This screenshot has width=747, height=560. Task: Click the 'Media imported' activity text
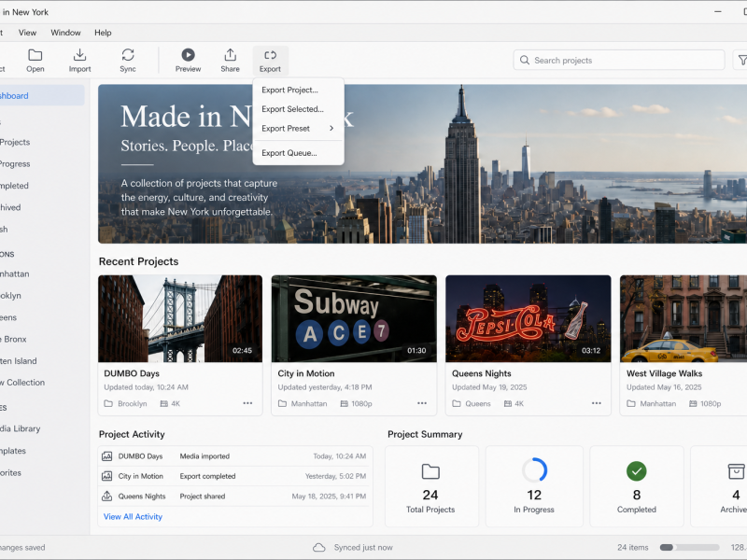click(204, 456)
